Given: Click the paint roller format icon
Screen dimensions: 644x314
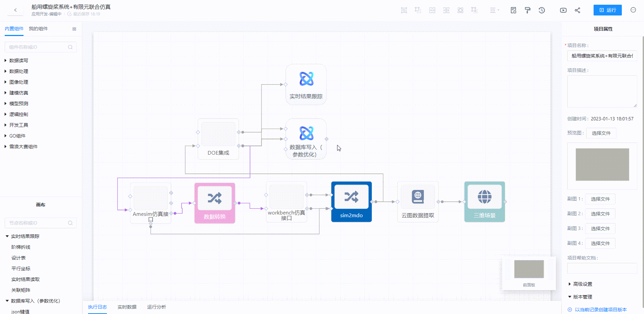Looking at the screenshot, I should click(x=527, y=10).
